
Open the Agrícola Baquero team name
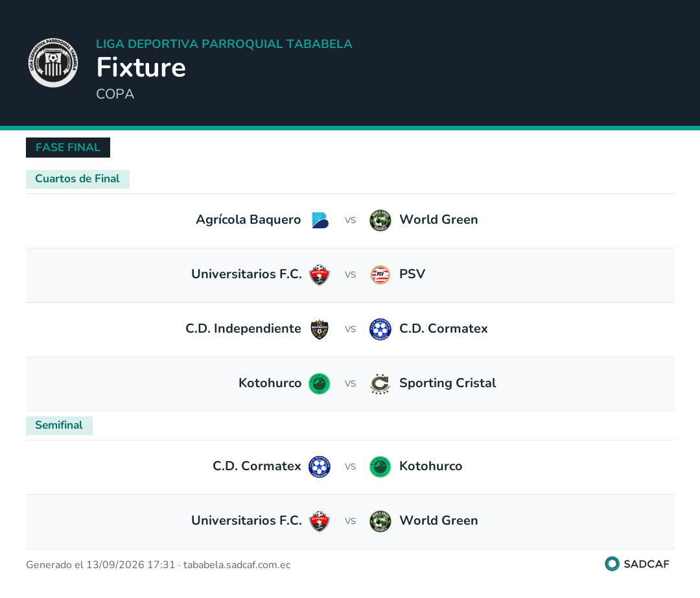click(248, 220)
